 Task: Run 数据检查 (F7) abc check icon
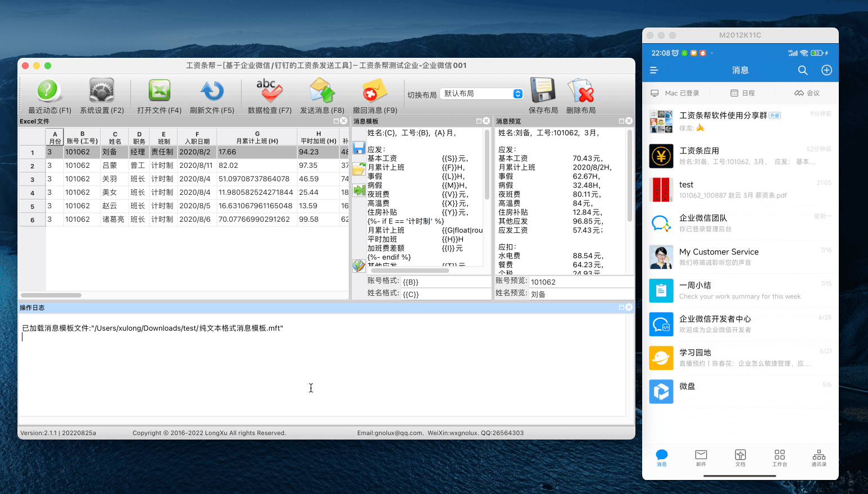click(269, 91)
